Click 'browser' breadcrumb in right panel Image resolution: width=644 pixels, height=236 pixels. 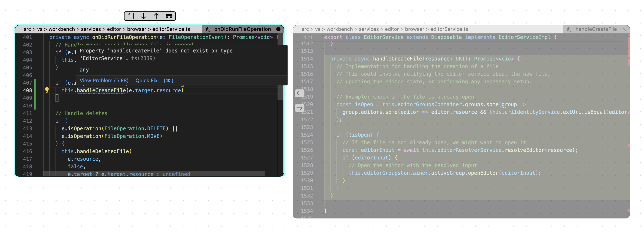(415, 29)
